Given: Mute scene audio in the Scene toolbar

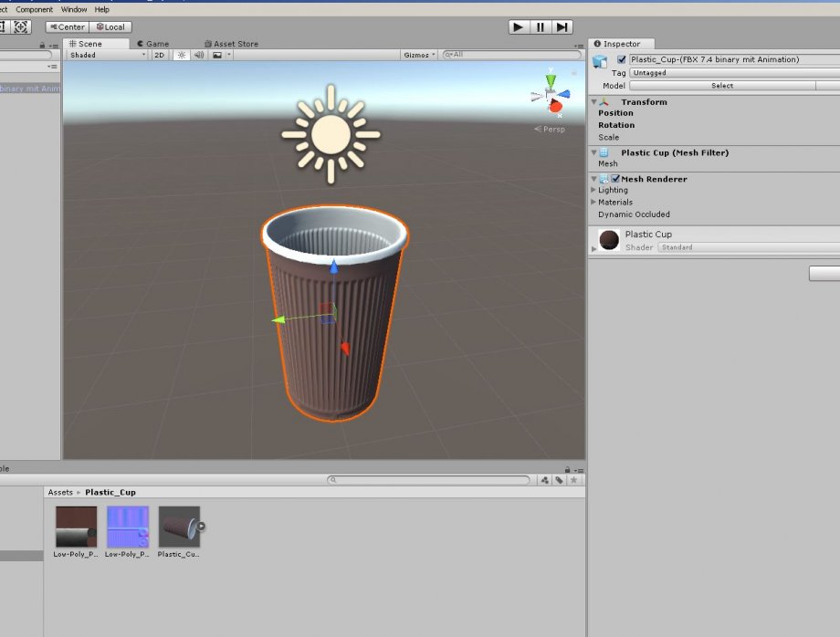Looking at the screenshot, I should (198, 55).
